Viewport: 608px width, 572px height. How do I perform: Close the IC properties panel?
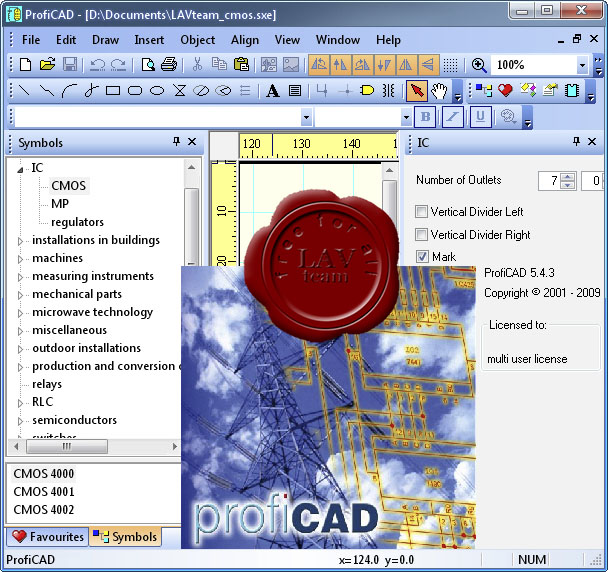[x=592, y=142]
